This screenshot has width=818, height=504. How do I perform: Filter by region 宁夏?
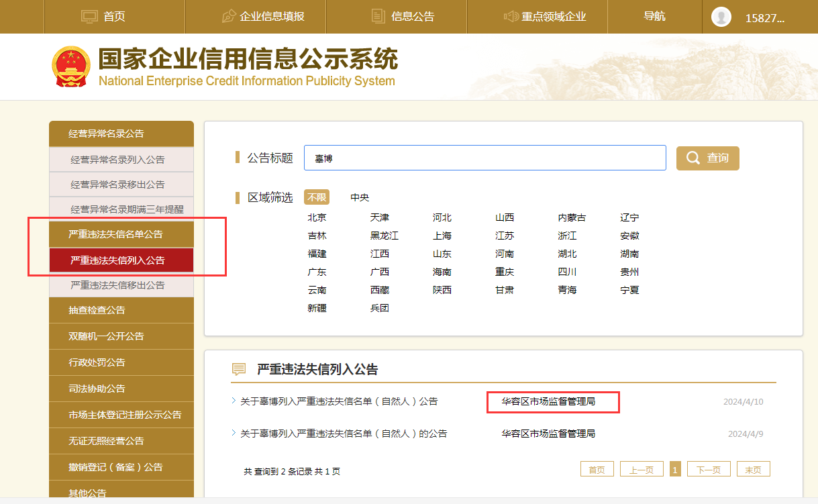click(x=629, y=290)
